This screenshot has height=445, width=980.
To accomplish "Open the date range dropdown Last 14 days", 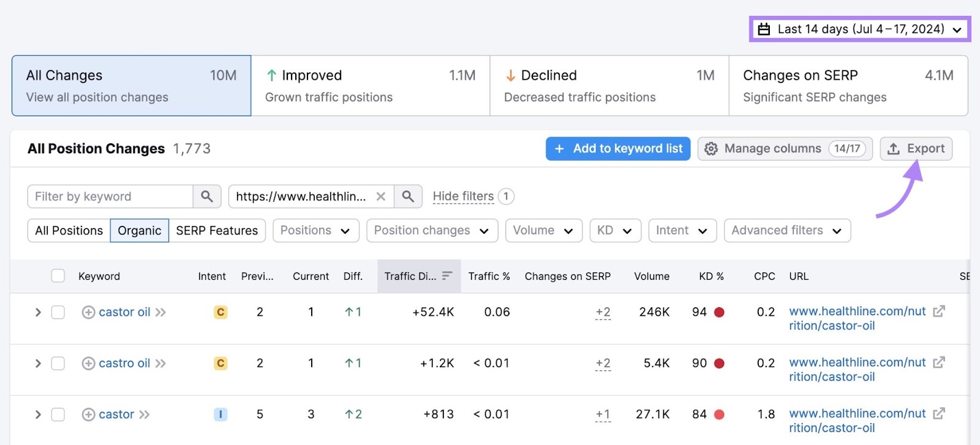I will pyautogui.click(x=859, y=29).
